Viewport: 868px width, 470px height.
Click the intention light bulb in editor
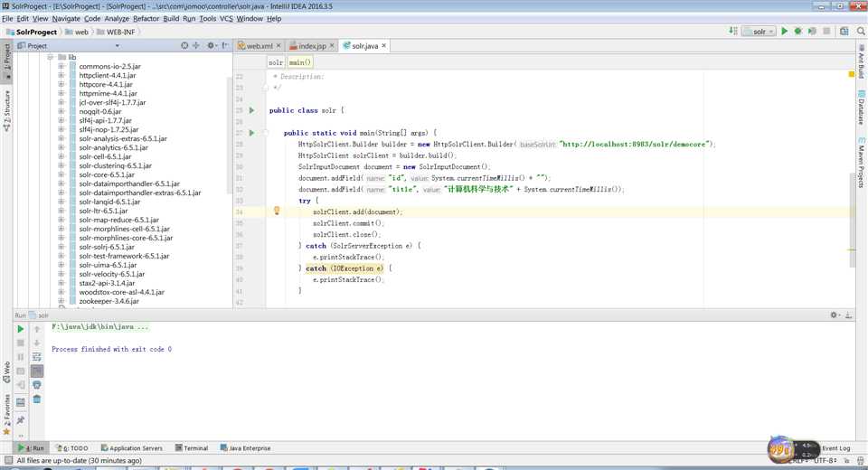tap(277, 211)
